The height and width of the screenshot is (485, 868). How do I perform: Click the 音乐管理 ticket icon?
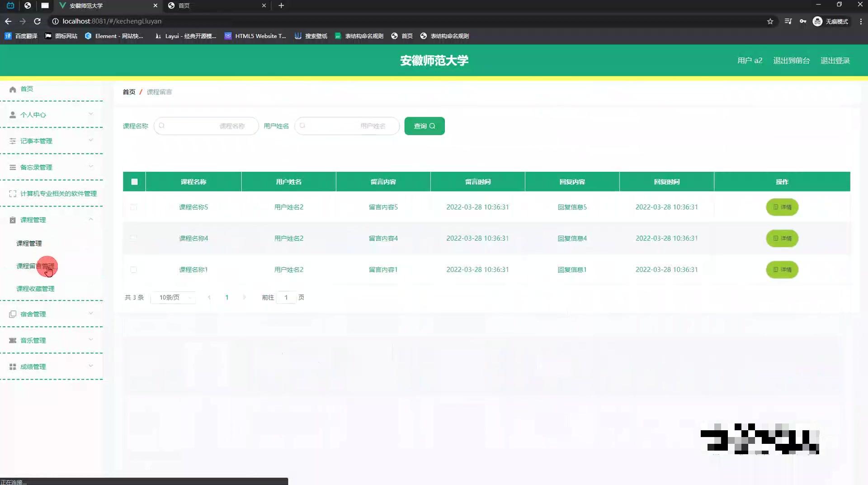(x=13, y=340)
